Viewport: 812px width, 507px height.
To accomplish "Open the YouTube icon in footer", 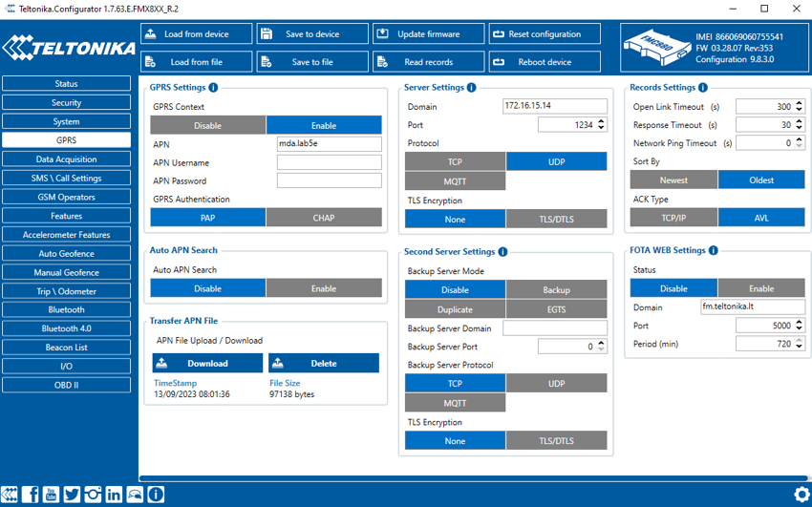I will point(51,495).
